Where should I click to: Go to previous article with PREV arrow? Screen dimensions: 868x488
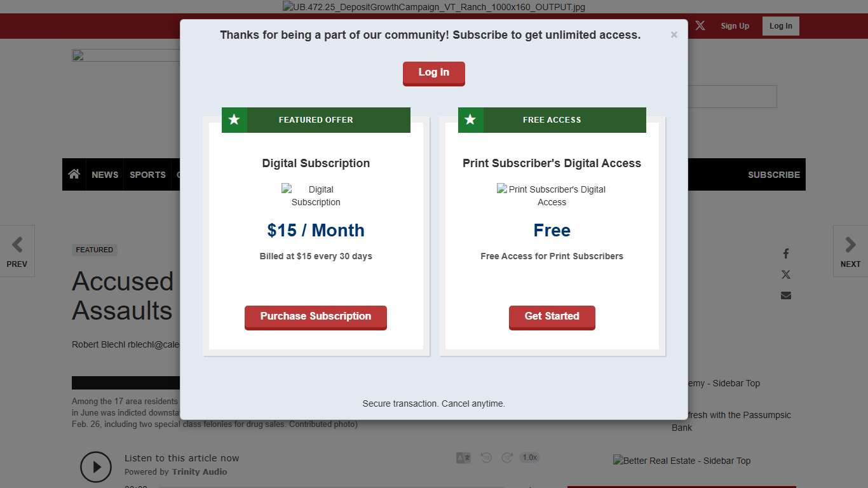[17, 251]
